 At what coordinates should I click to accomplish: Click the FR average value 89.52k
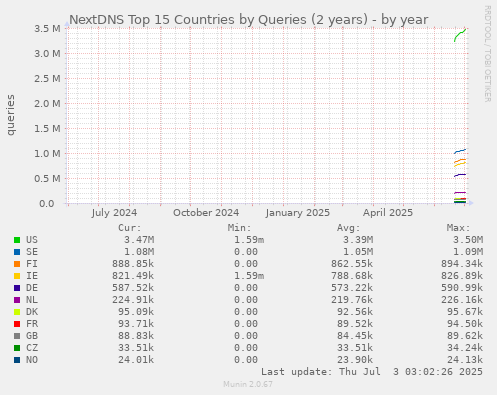tap(355, 324)
